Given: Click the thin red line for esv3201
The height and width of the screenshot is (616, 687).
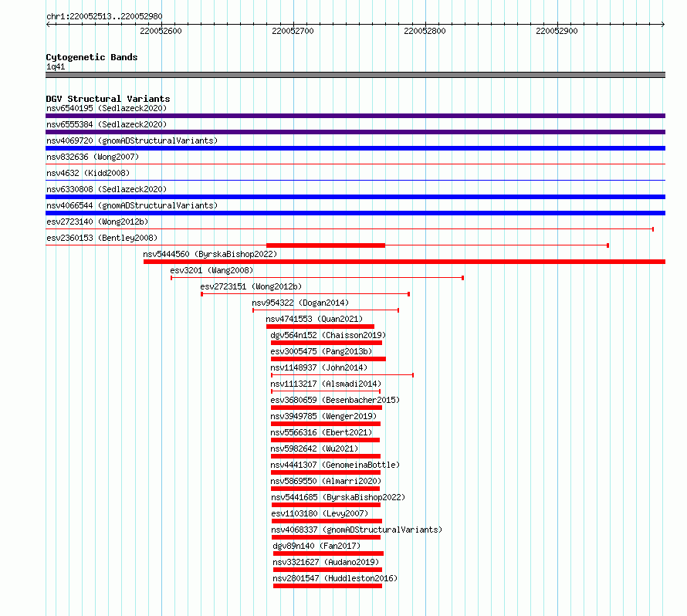Looking at the screenshot, I should (317, 278).
